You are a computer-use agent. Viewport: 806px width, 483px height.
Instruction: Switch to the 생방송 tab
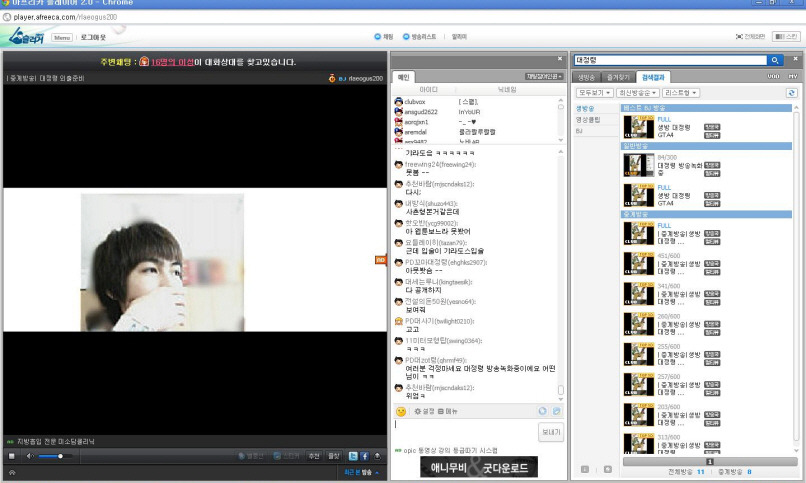(x=585, y=77)
